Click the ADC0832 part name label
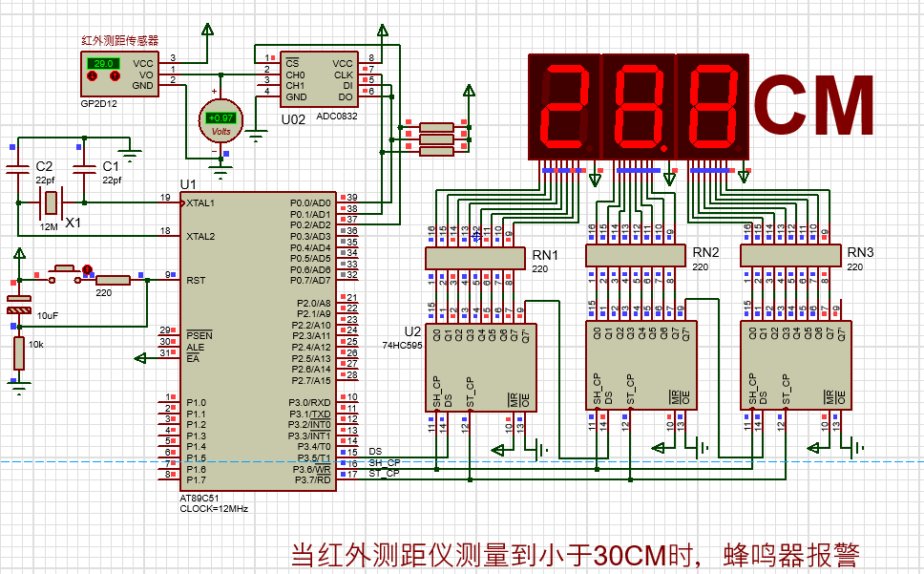The height and width of the screenshot is (574, 924). tap(337, 117)
